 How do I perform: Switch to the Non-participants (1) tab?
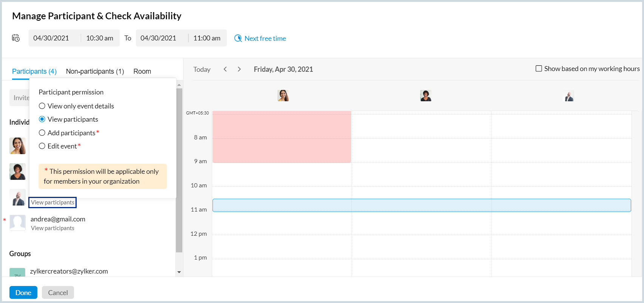click(95, 71)
